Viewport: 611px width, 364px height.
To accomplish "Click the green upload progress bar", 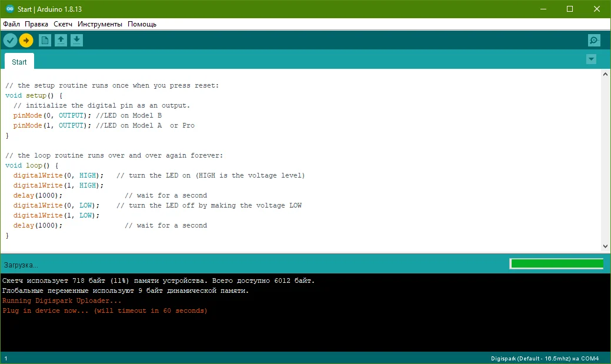I will 557,264.
